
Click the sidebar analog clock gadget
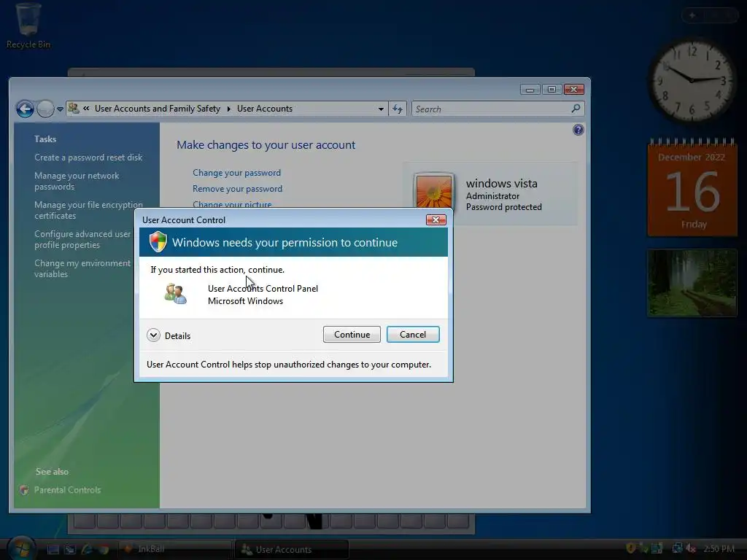click(x=692, y=80)
